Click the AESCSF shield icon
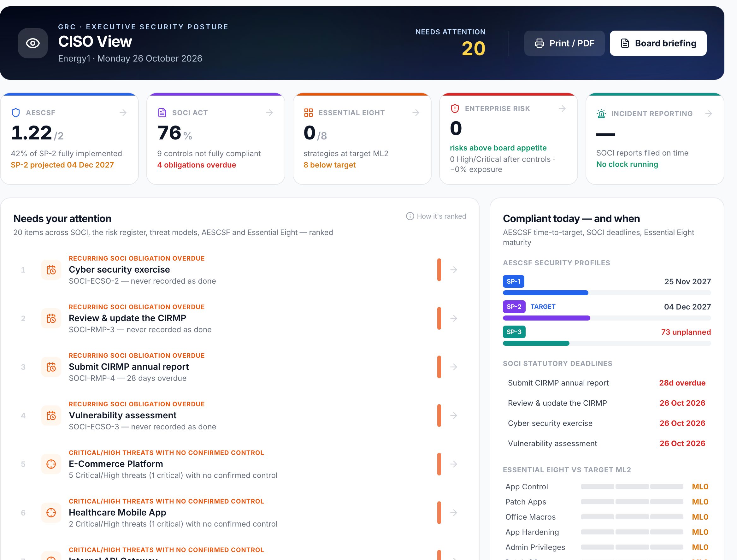This screenshot has width=737, height=560. point(16,113)
